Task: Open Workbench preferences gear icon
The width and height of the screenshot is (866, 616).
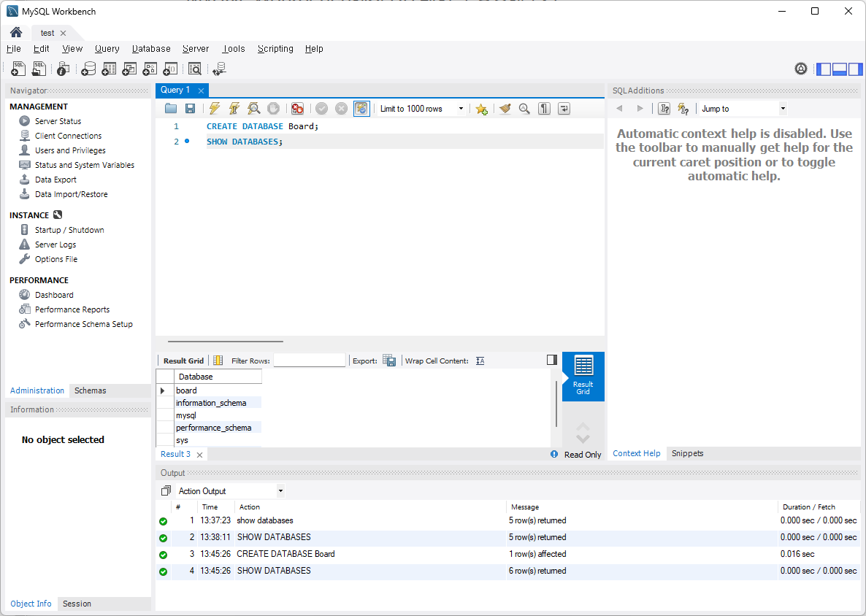Action: pyautogui.click(x=801, y=69)
